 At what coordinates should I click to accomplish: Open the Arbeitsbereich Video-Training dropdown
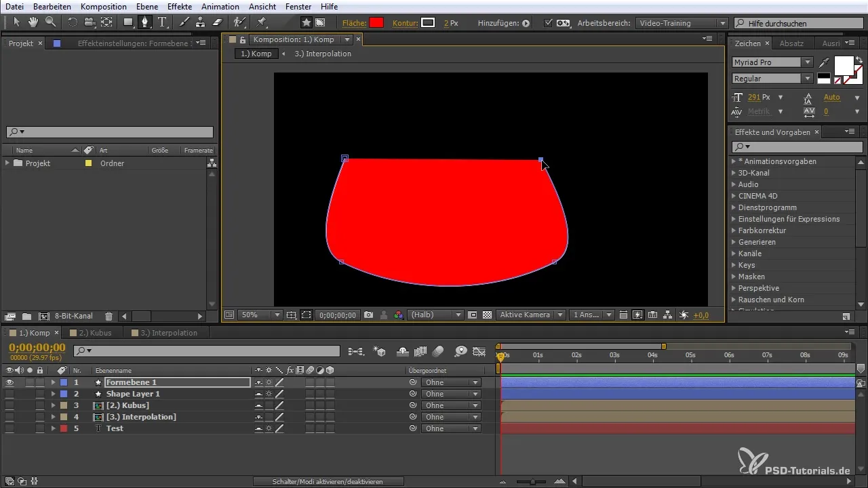click(682, 23)
